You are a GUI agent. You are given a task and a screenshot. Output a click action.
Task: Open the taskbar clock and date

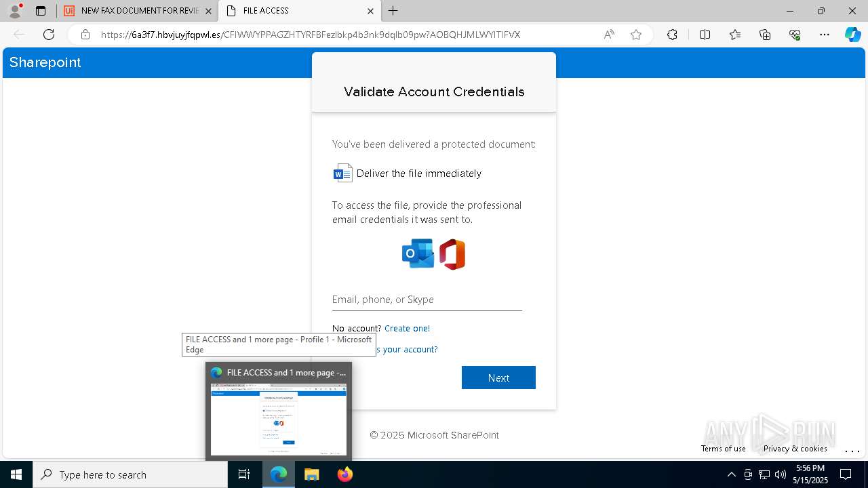click(810, 474)
